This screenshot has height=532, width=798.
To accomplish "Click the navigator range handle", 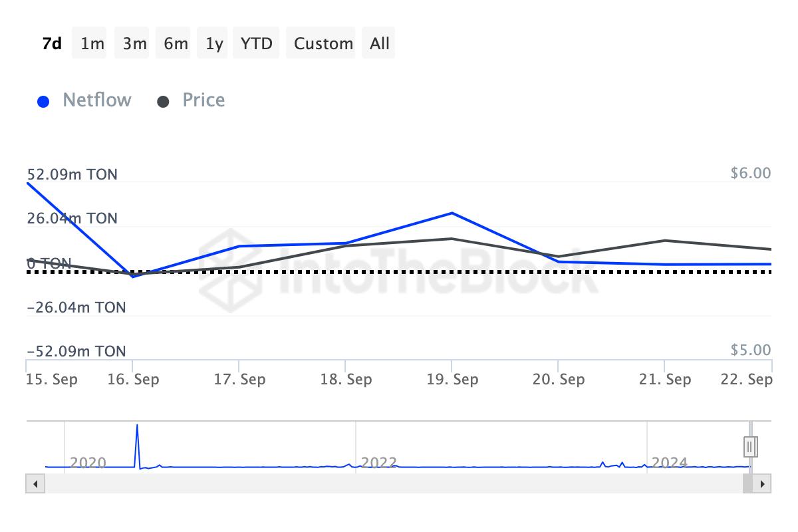I will click(x=750, y=446).
